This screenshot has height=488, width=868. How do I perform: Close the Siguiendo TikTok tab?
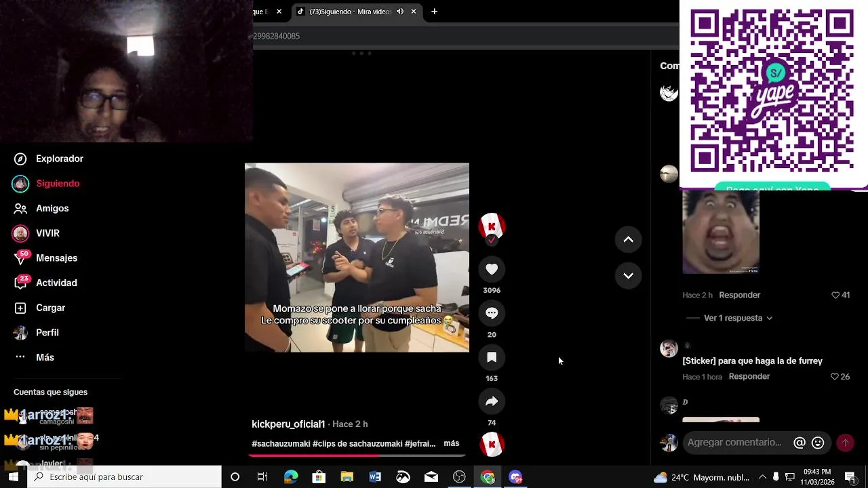coord(414,12)
